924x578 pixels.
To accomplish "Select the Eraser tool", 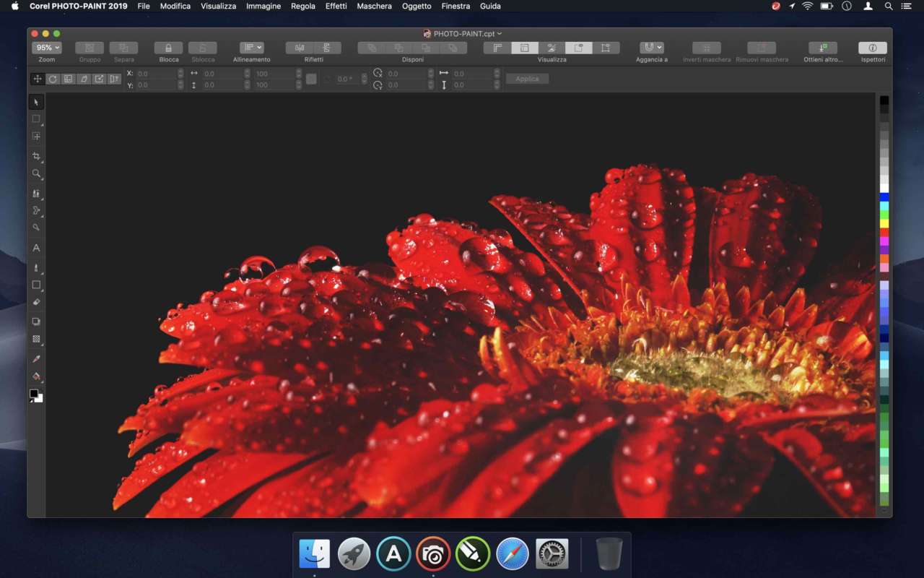I will tap(36, 302).
